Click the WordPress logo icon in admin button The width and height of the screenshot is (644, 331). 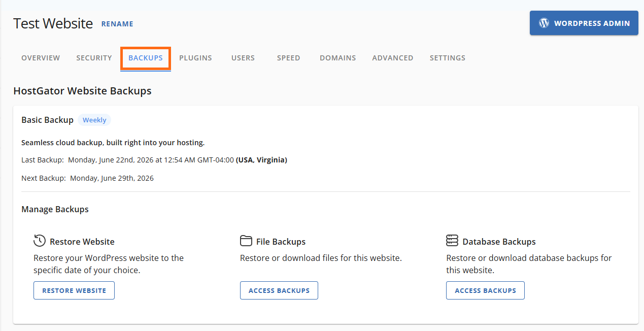point(544,23)
